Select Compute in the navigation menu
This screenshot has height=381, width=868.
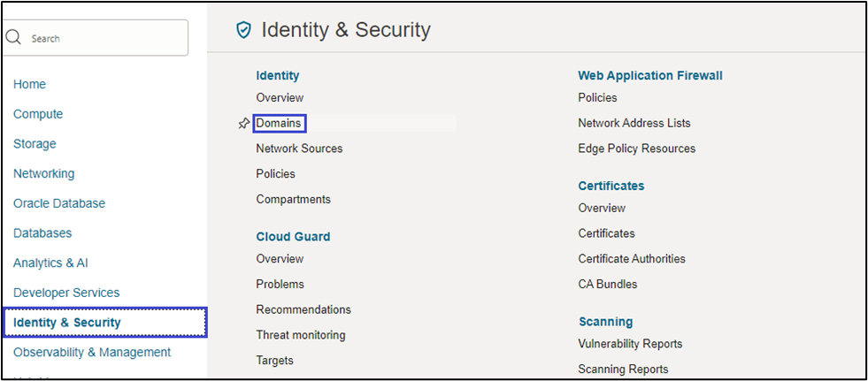point(38,114)
